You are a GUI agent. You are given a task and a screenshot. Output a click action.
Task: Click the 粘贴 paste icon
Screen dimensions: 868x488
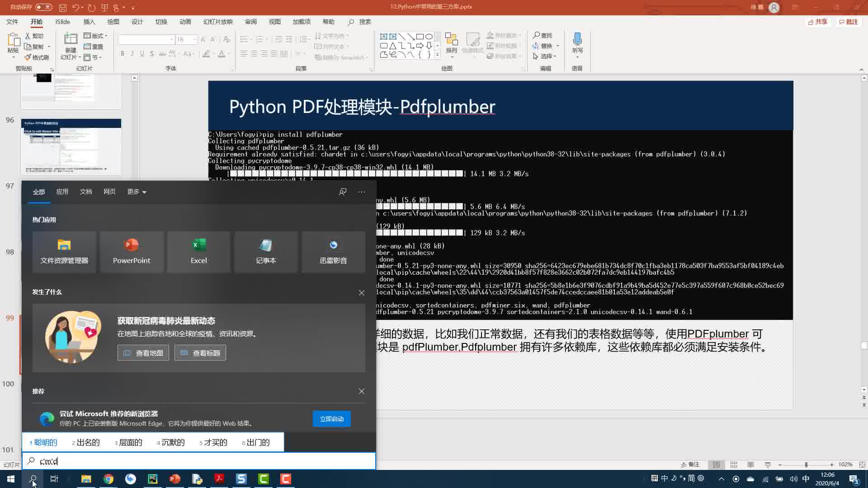pyautogui.click(x=13, y=41)
